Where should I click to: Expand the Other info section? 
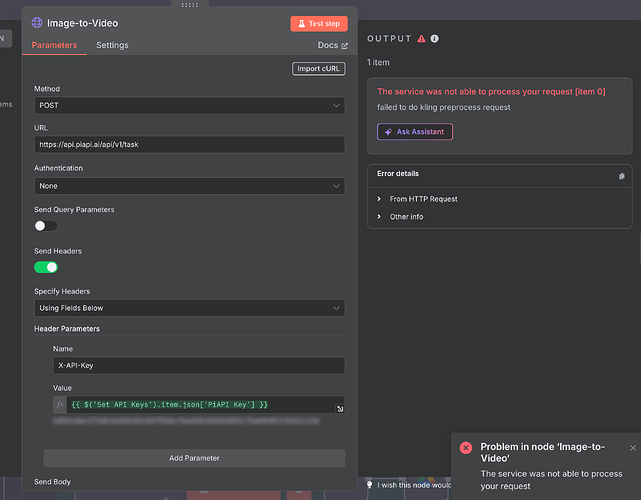point(406,217)
